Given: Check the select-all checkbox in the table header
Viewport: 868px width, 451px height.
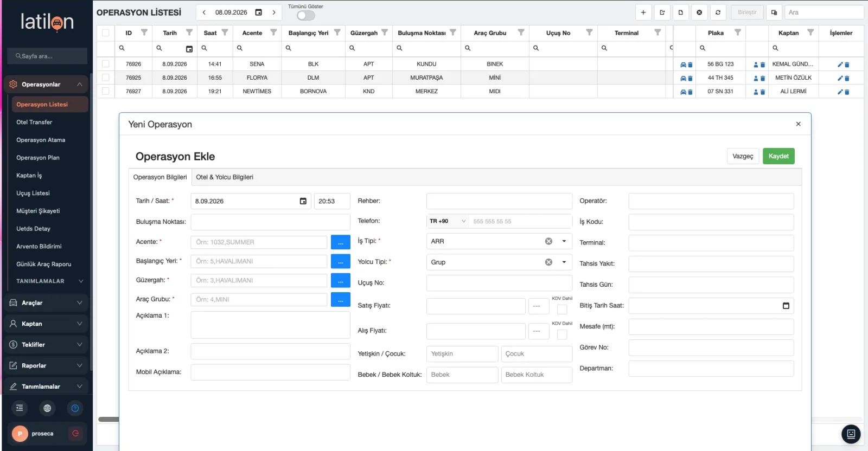Looking at the screenshot, I should 106,33.
